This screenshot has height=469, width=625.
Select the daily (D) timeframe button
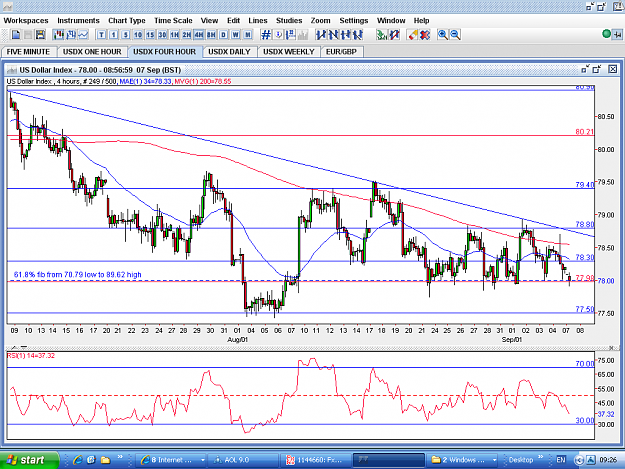pyautogui.click(x=224, y=35)
